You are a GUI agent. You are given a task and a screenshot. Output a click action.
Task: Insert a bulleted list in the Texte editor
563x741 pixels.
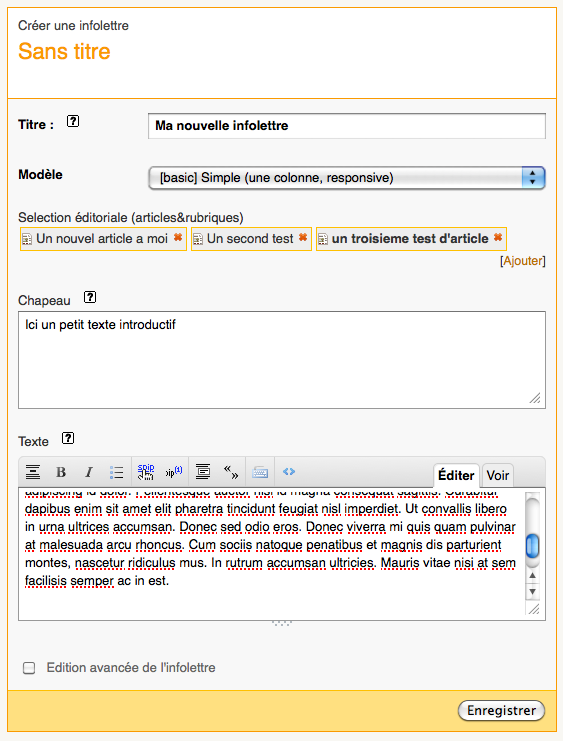point(116,472)
